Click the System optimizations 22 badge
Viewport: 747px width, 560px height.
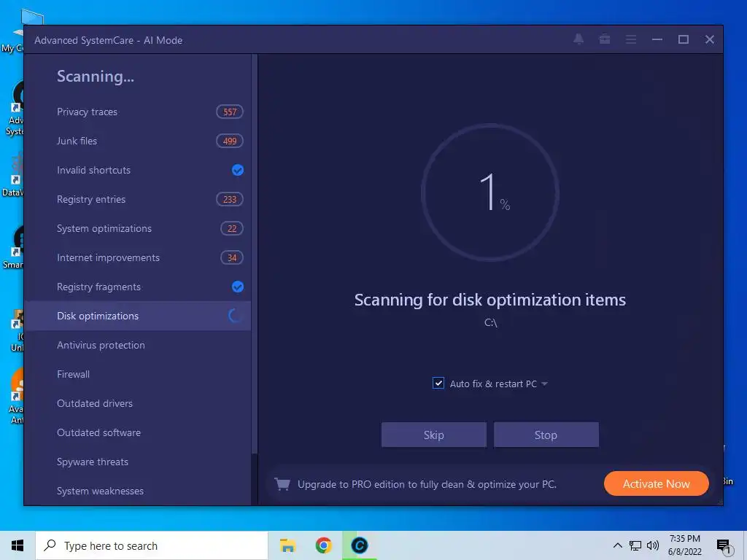point(231,228)
